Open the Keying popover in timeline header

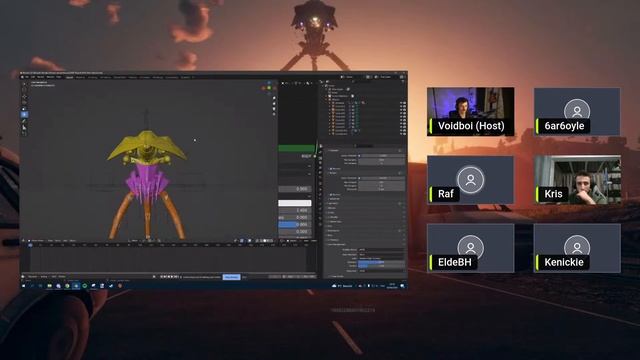pos(44,276)
